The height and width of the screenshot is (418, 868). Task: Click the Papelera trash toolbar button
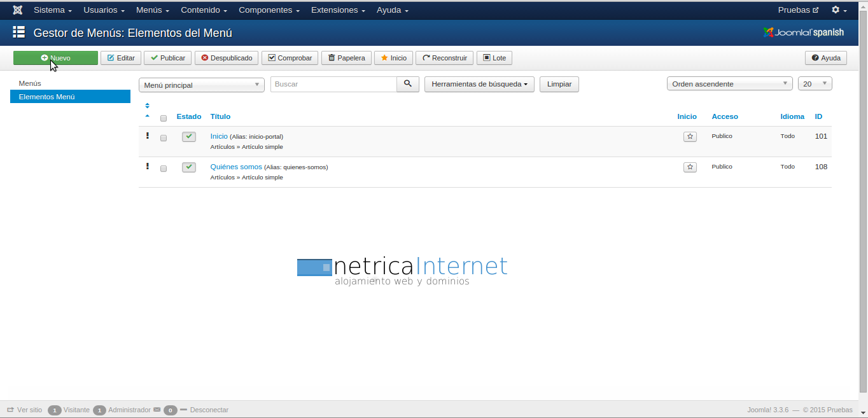click(346, 58)
